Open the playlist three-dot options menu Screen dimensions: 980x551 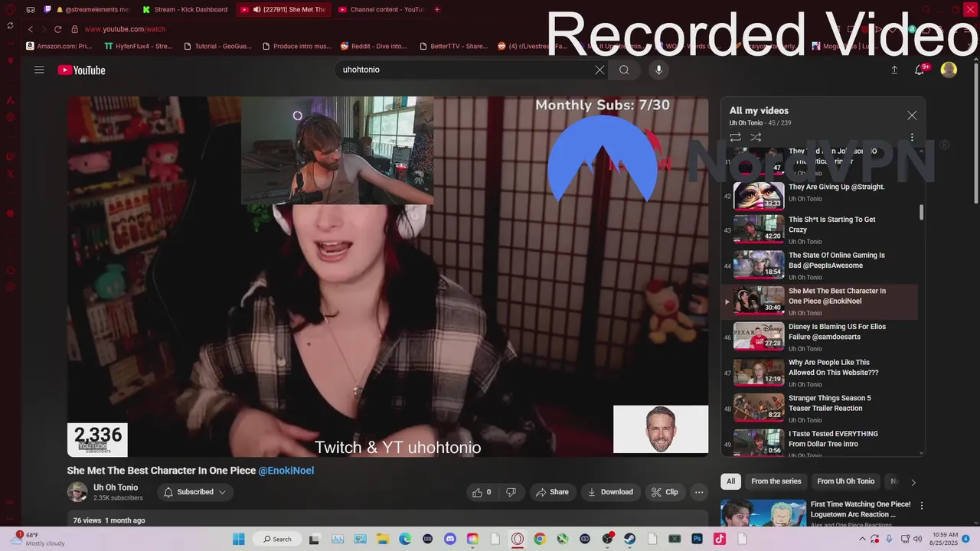pos(911,137)
